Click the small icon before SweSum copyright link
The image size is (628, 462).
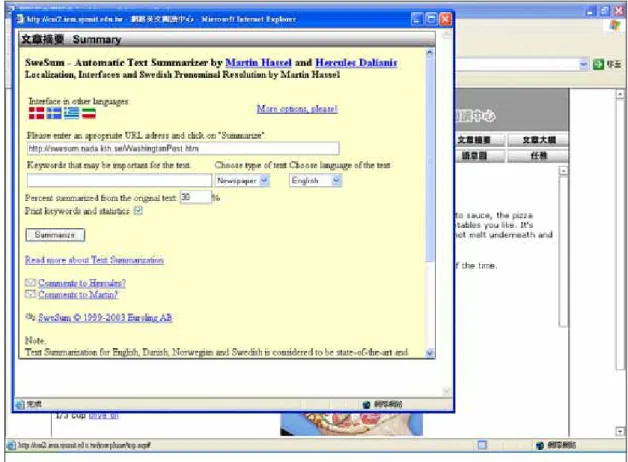pos(30,317)
